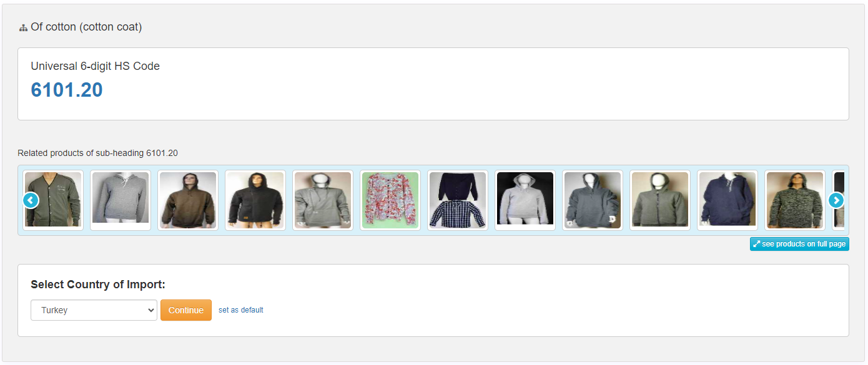868x365 pixels.
Task: Select the red floral blouse thumbnail
Action: click(x=390, y=200)
